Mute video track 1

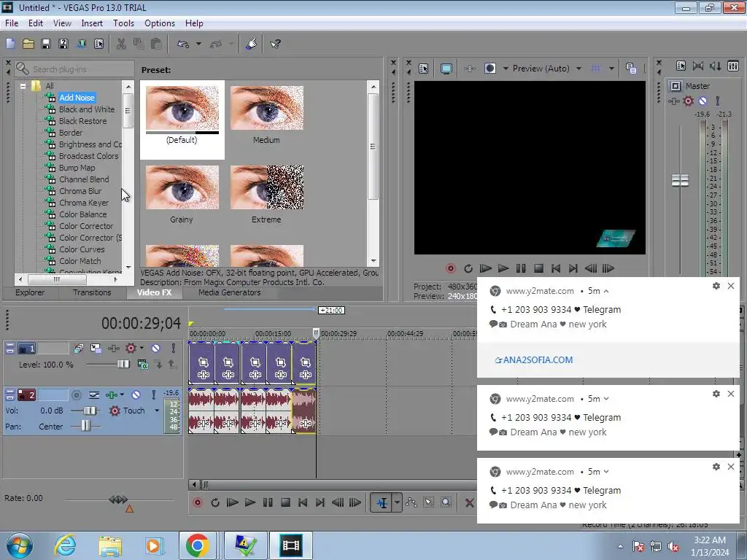(156, 349)
